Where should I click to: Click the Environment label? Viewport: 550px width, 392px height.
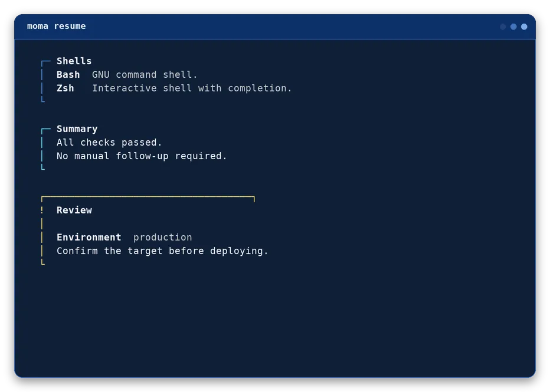coord(89,238)
